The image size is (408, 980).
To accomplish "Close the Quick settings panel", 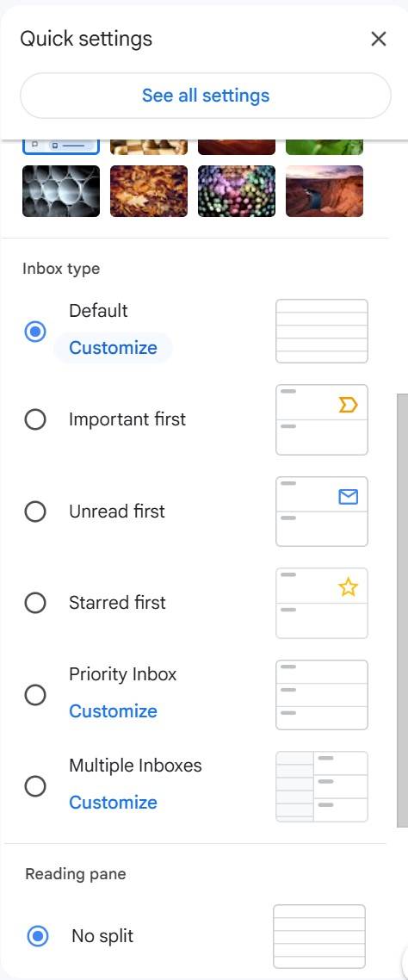I will tap(378, 39).
